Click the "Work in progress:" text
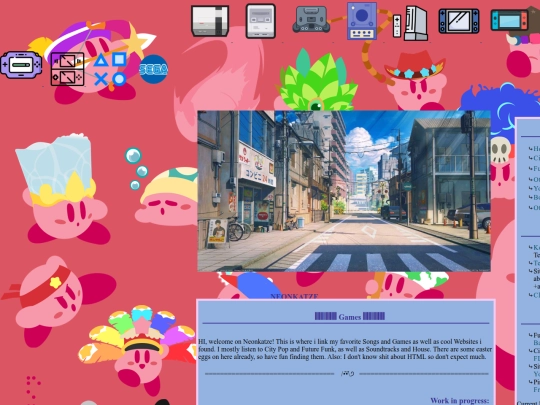The image size is (540, 405). coord(459,401)
